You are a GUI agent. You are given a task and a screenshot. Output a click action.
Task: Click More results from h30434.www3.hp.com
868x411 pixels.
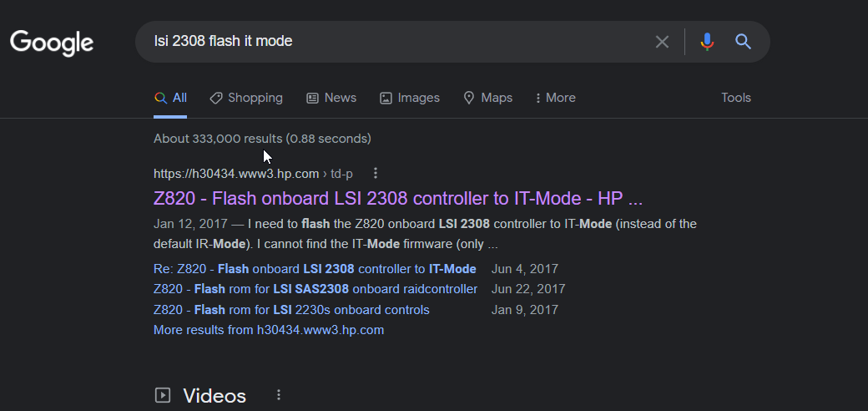[x=269, y=330]
